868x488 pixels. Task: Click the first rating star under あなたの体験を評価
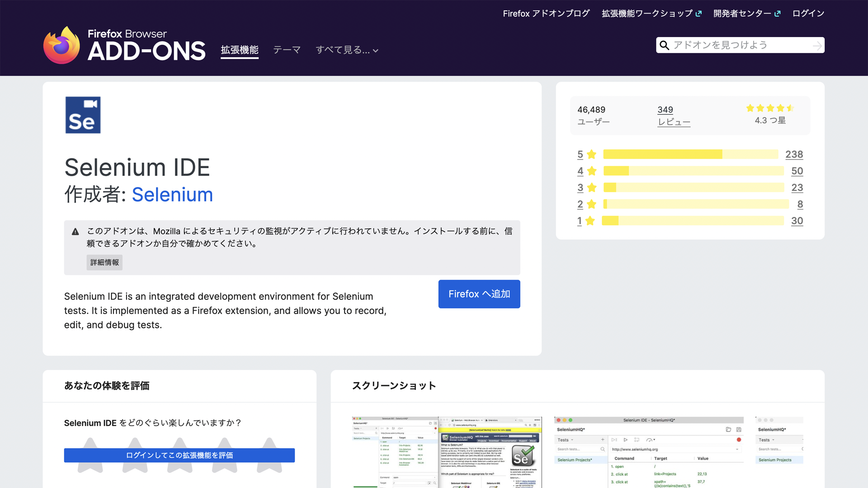click(x=90, y=443)
